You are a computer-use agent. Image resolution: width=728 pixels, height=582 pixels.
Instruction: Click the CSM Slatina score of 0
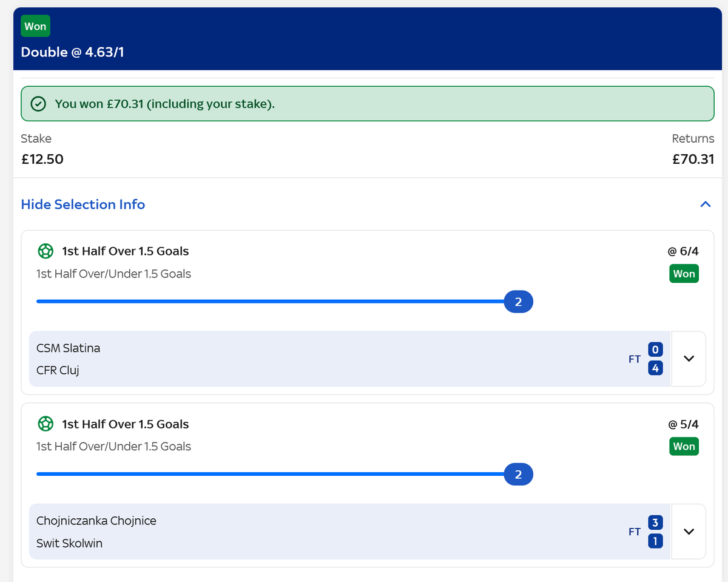(x=655, y=350)
